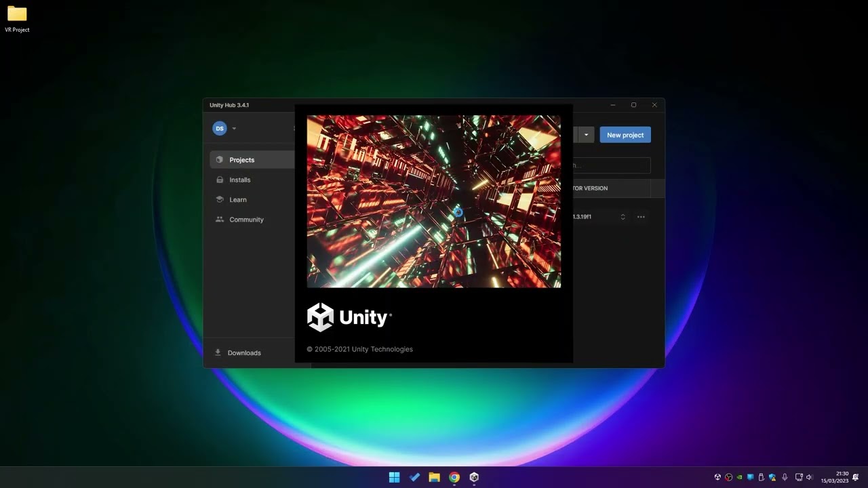Open the Downloads panel in Unity Hub
Image resolution: width=868 pixels, height=488 pixels.
pos(244,352)
